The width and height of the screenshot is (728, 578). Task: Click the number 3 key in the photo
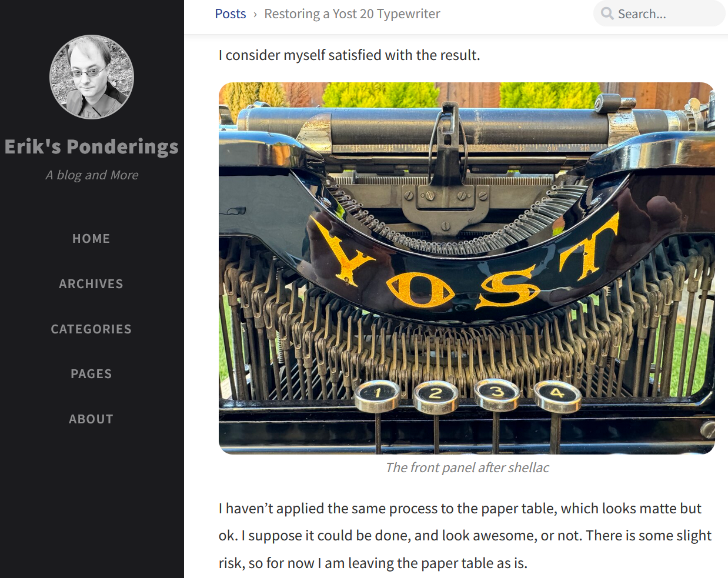(x=497, y=392)
